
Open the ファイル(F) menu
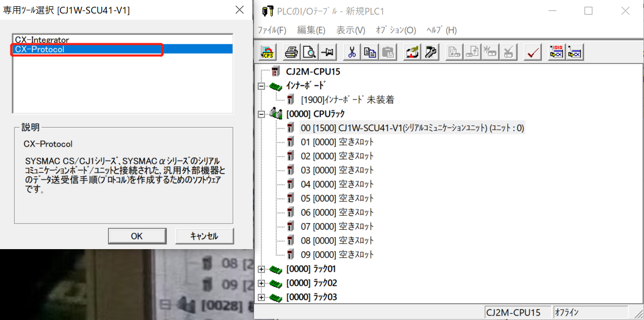(272, 30)
